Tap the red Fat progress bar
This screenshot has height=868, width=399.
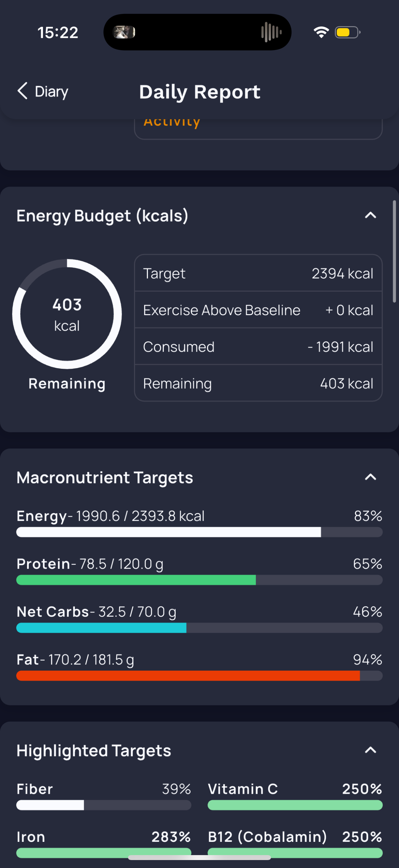pyautogui.click(x=199, y=676)
